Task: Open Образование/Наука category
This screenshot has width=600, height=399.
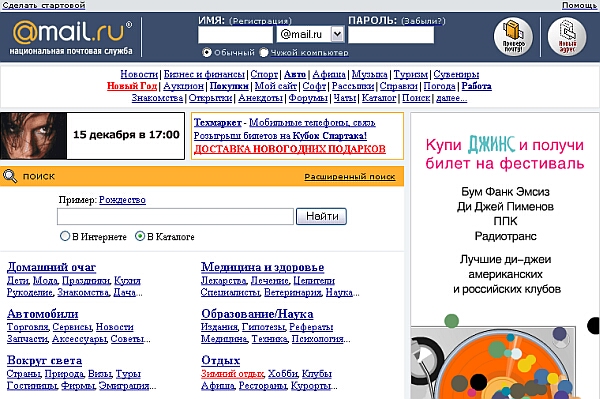Action: 257,314
